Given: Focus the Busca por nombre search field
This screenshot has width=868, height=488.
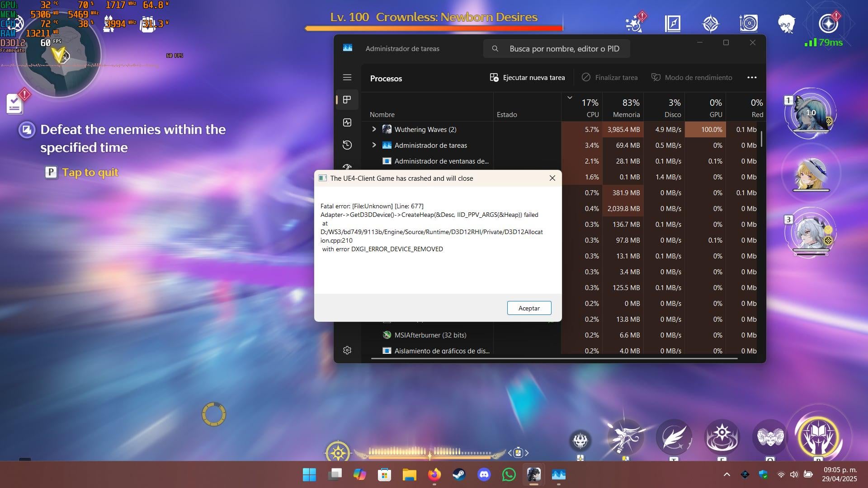Looking at the screenshot, I should click(x=557, y=48).
